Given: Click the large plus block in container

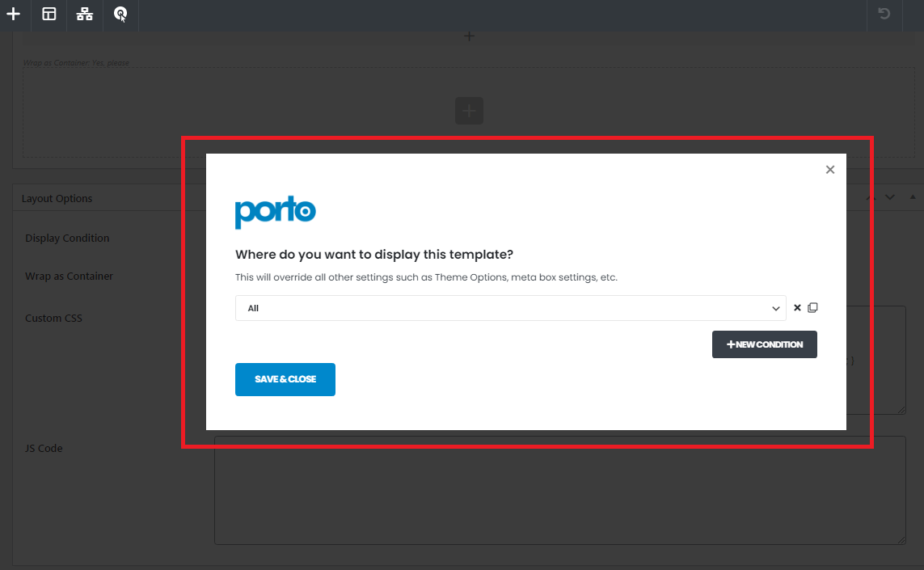Looking at the screenshot, I should click(469, 111).
